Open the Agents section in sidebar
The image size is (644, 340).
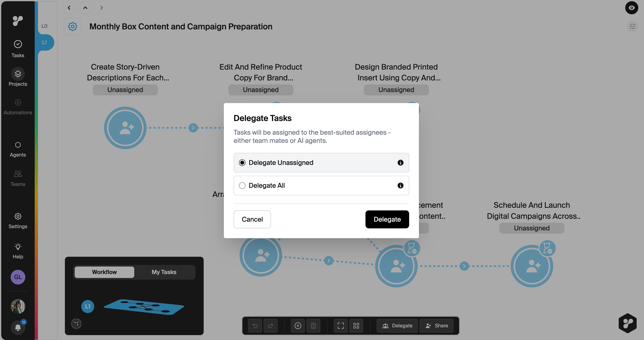[x=18, y=149]
